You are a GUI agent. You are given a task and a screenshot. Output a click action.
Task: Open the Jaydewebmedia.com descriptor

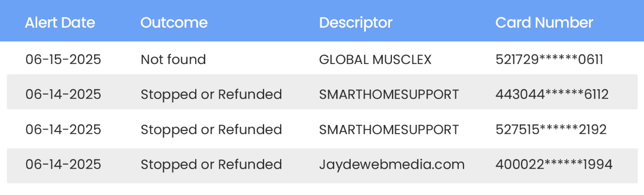(391, 164)
